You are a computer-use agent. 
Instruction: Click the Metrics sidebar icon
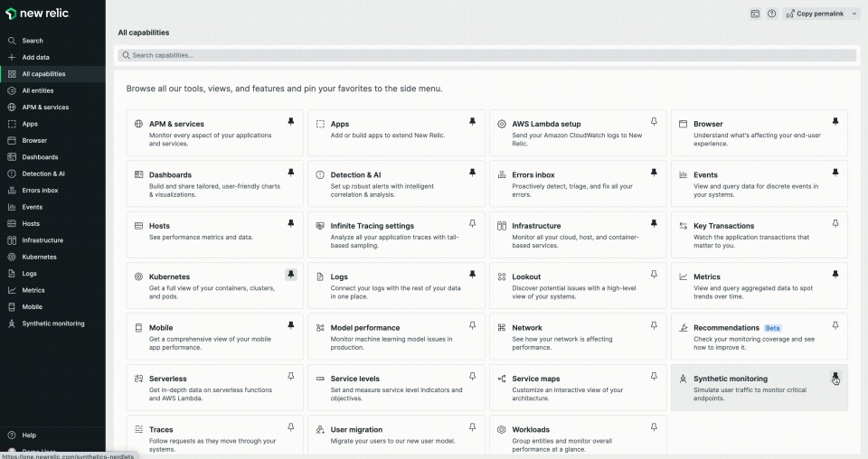pos(12,290)
